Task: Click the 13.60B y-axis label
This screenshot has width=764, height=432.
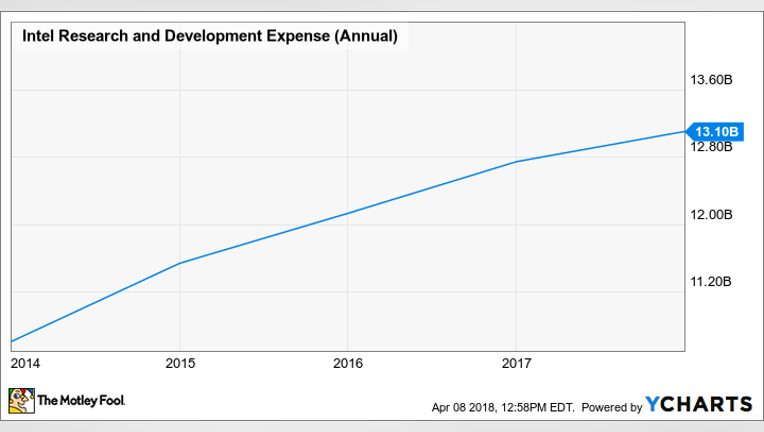Action: pos(711,80)
